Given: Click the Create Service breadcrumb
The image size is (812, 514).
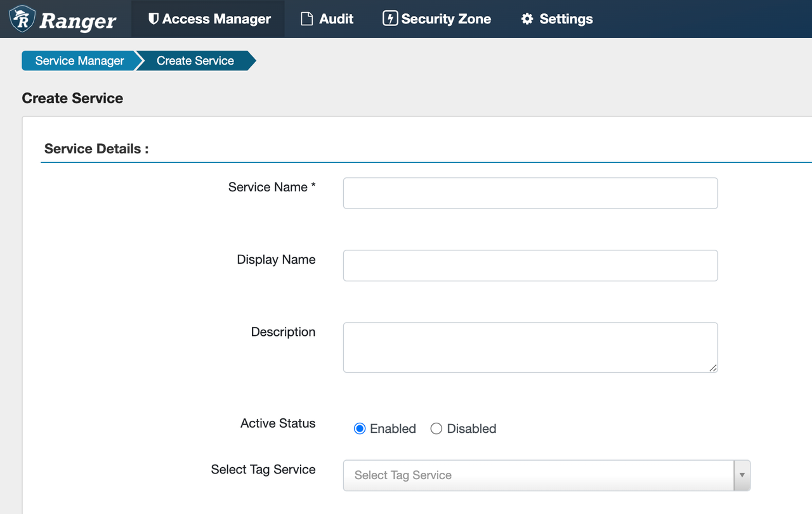Looking at the screenshot, I should pos(195,61).
